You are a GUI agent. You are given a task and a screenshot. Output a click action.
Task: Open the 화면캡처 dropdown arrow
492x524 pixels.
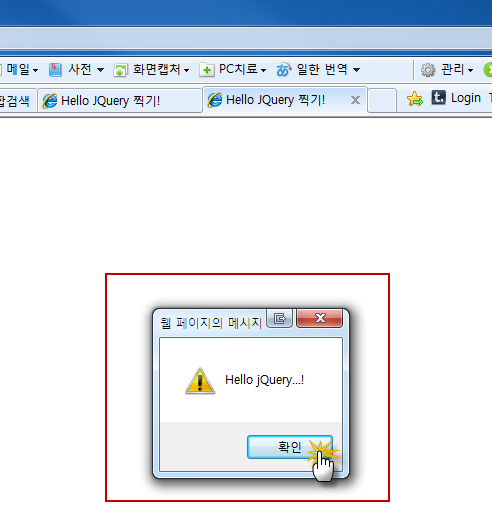tap(187, 70)
